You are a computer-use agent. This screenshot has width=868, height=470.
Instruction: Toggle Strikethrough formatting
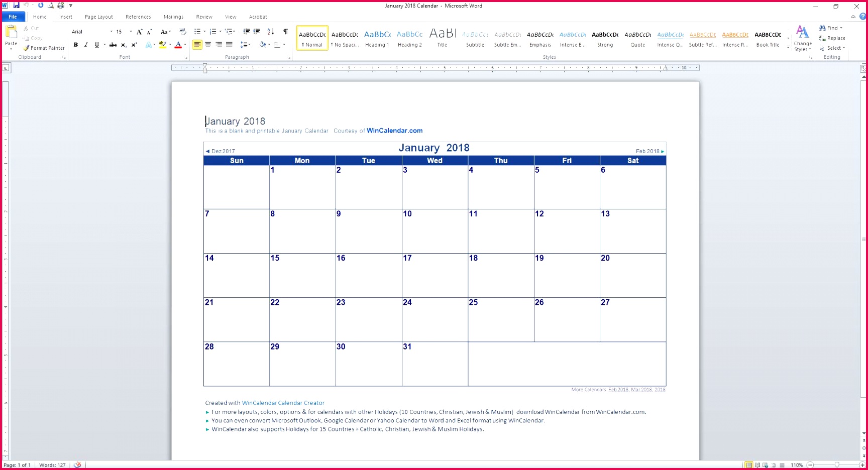click(x=113, y=45)
